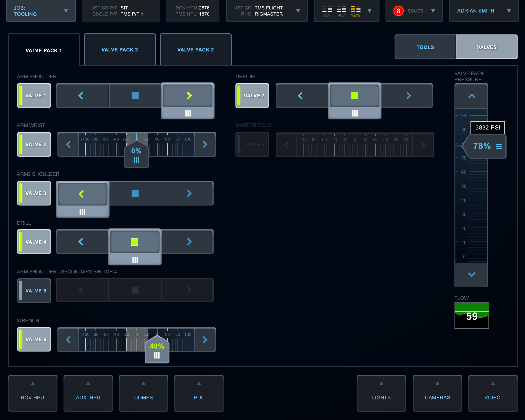
Task: Click Arm Wrist slider left decrement arrow
Action: tap(68, 144)
